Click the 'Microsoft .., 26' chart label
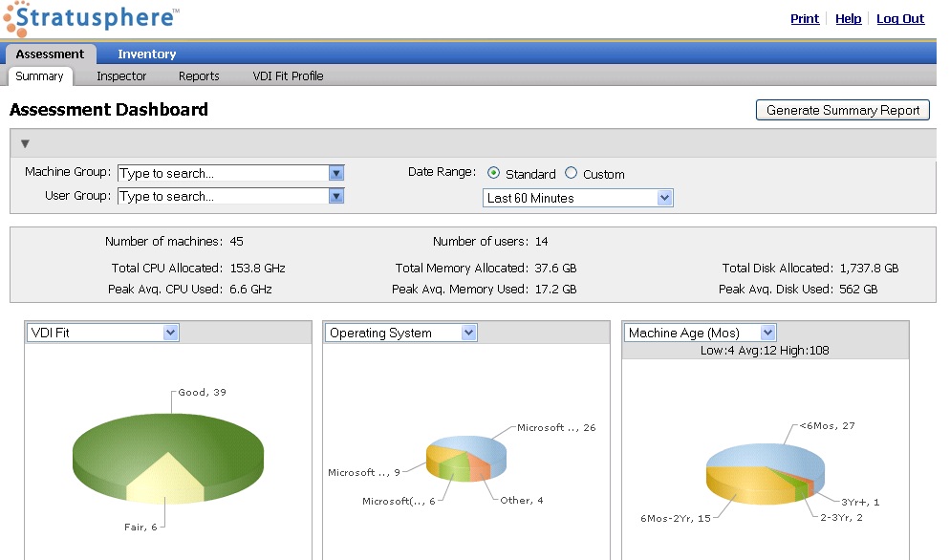The width and height of the screenshot is (950, 560). pos(556,428)
